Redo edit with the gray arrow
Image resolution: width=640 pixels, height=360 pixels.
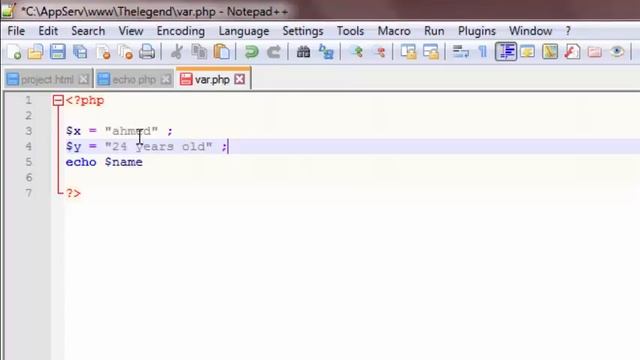[x=273, y=52]
